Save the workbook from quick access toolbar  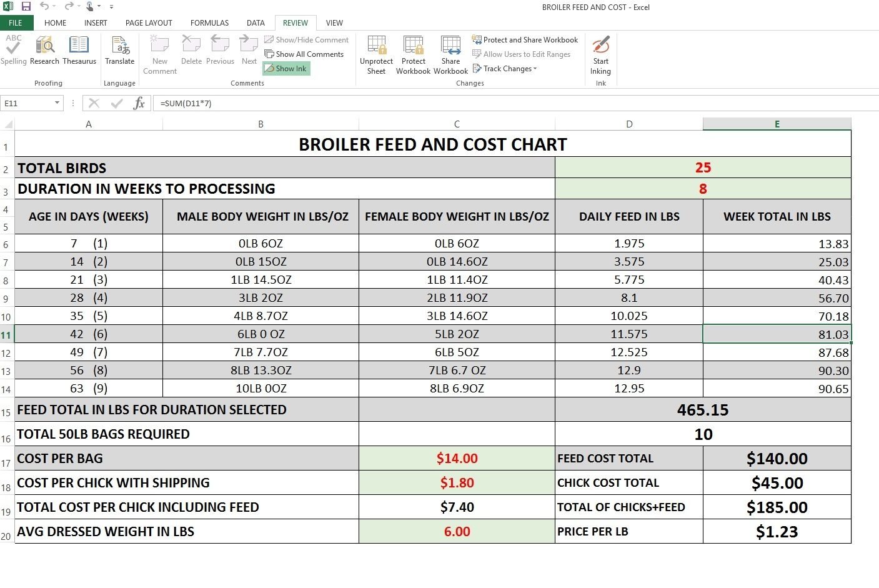26,7
